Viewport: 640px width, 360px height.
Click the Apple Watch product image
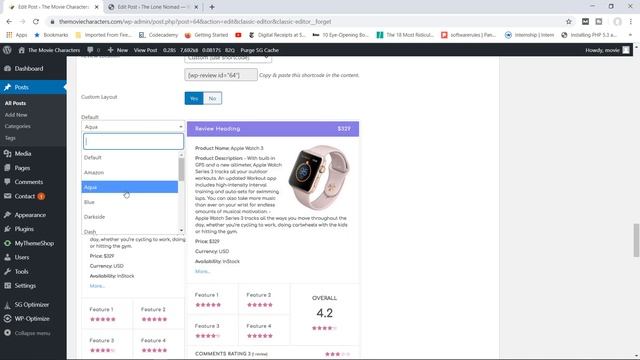(x=319, y=177)
